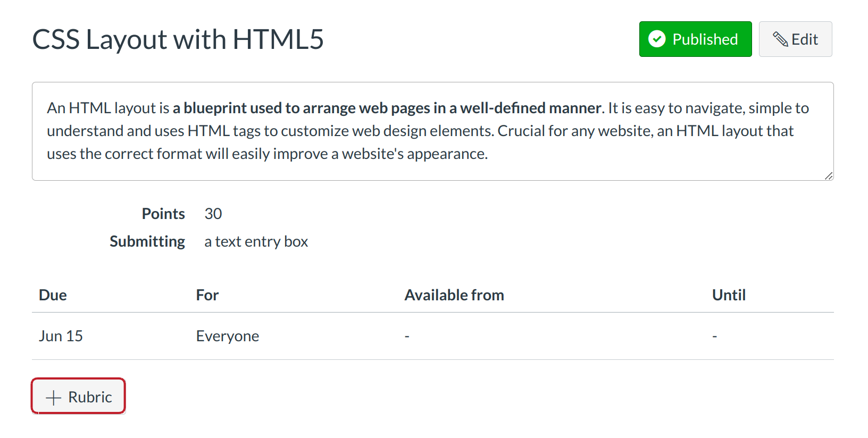Add a Rubric via its label
This screenshot has width=868, height=438.
tap(90, 397)
